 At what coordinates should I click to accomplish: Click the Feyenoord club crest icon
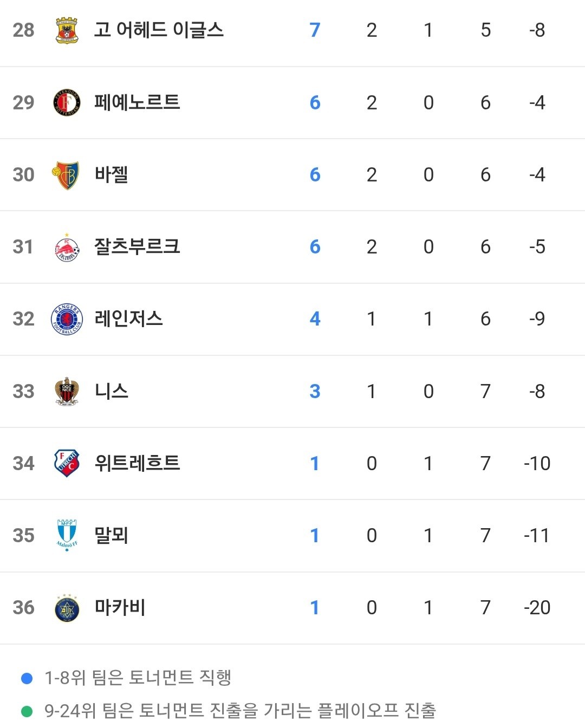[67, 102]
